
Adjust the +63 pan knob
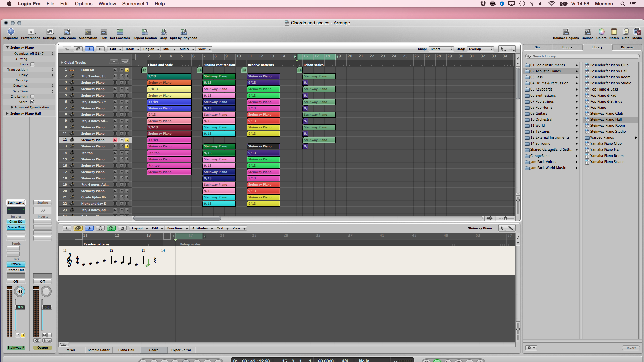point(19,292)
